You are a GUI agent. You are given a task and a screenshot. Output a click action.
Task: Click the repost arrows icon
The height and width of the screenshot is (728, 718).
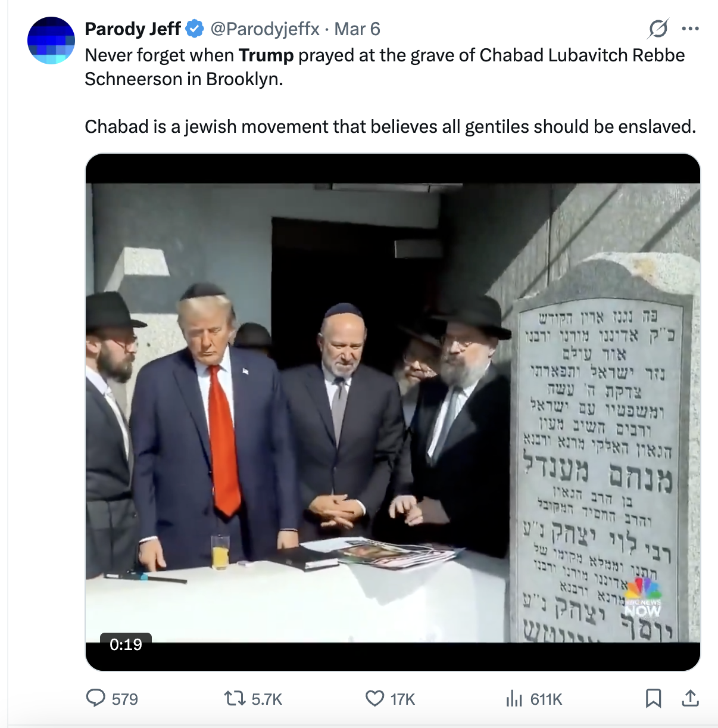tap(235, 698)
